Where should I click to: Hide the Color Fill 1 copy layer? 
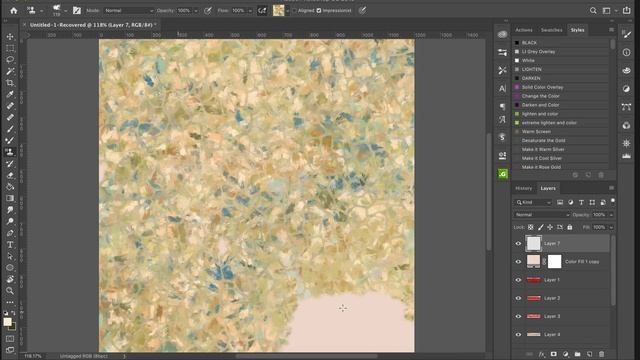[x=518, y=262]
